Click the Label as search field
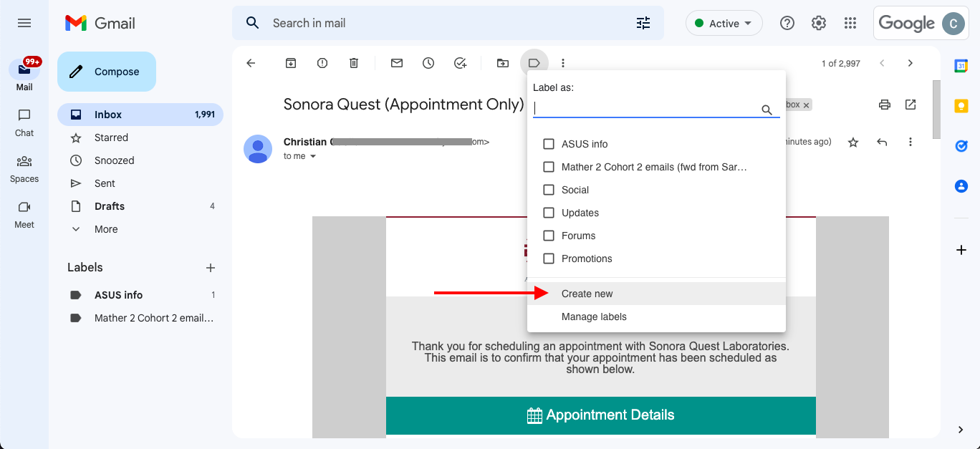Viewport: 980px width, 449px height. tap(646, 109)
